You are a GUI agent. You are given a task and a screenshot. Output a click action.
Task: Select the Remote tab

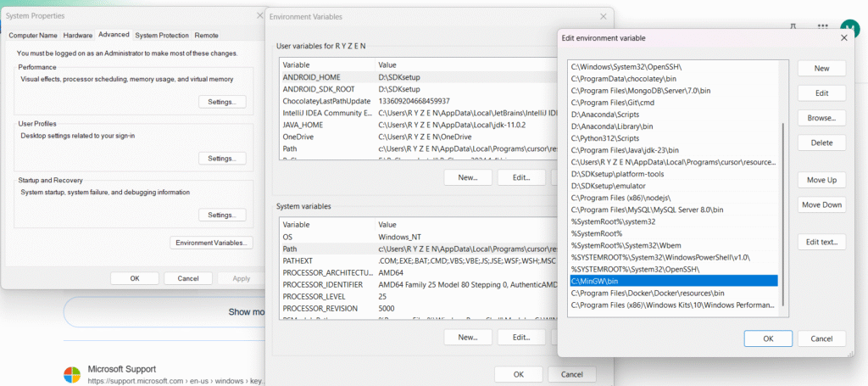point(206,35)
